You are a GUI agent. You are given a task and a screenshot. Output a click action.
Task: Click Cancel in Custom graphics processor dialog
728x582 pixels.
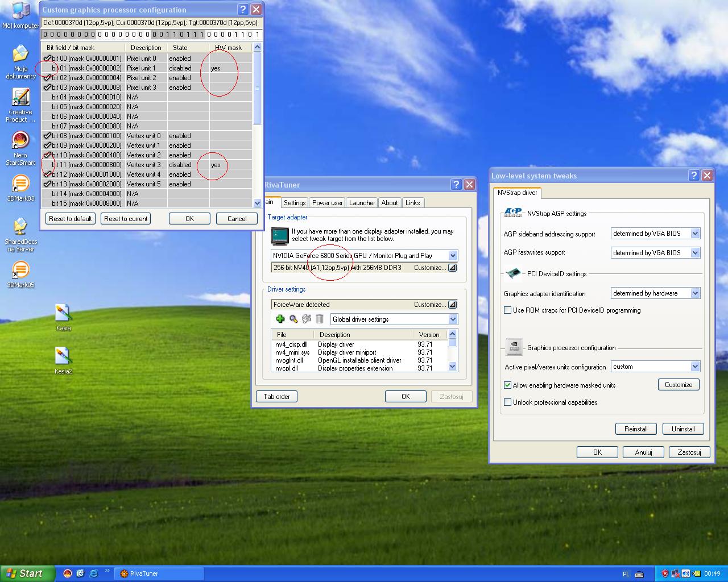click(x=237, y=219)
